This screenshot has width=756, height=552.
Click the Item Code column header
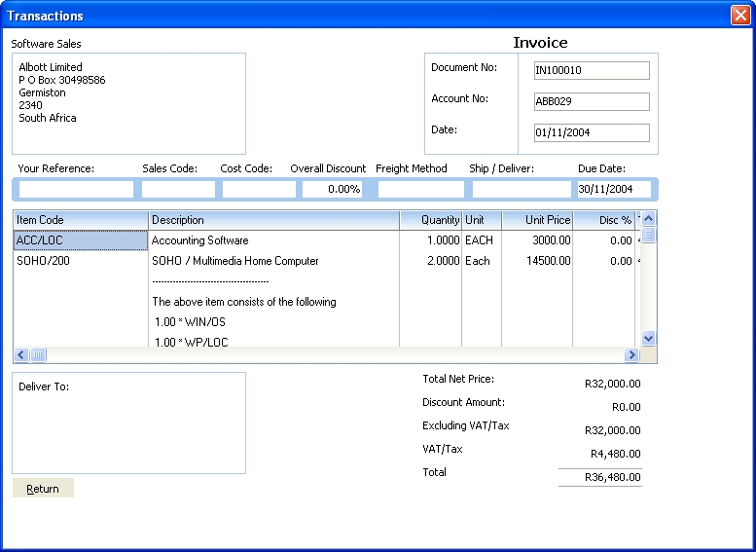tap(81, 220)
